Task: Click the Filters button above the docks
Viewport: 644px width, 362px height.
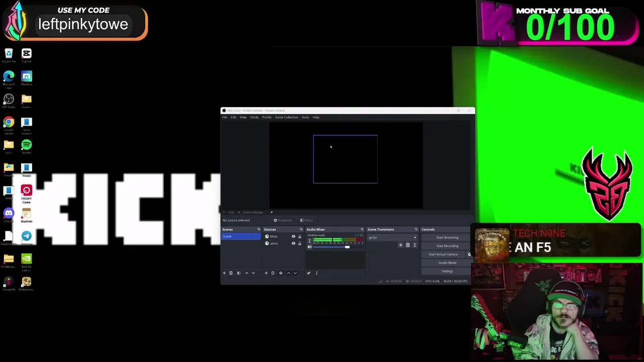Action: tap(306, 220)
